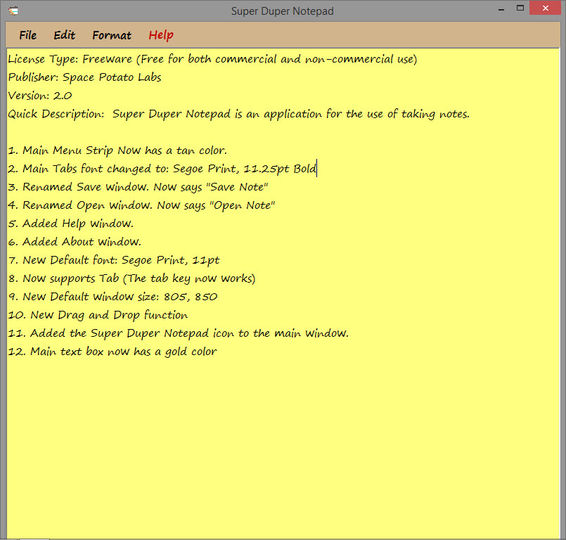Viewport: 566px width, 540px height.
Task: Click the 'Super Duper Notepad' window title text
Action: [x=282, y=11]
